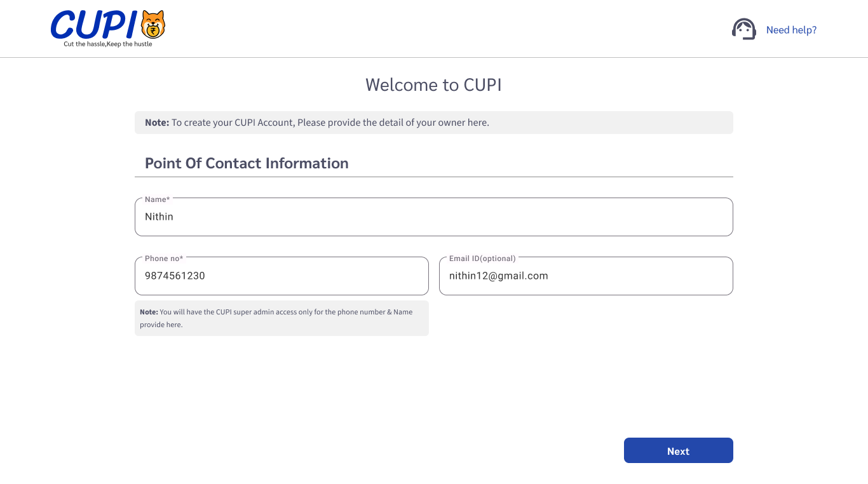The image size is (868, 484).
Task: Click into the Email ID field
Action: [586, 276]
